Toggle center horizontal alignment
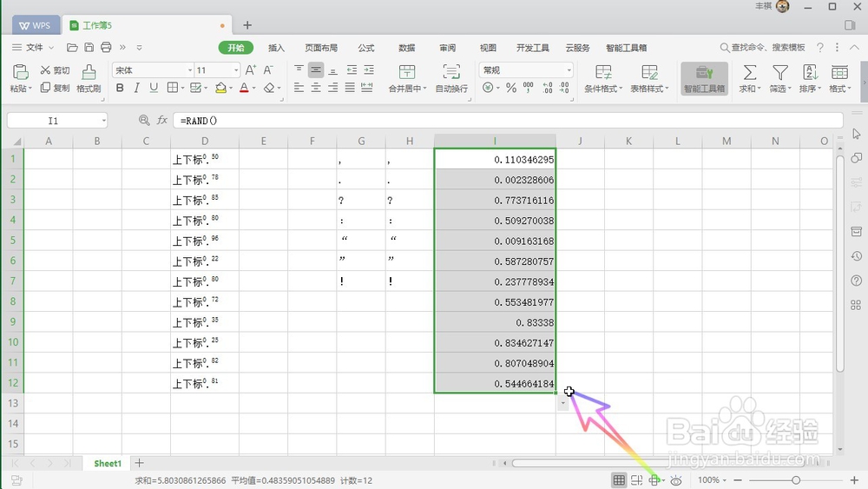The image size is (868, 489). [x=316, y=88]
